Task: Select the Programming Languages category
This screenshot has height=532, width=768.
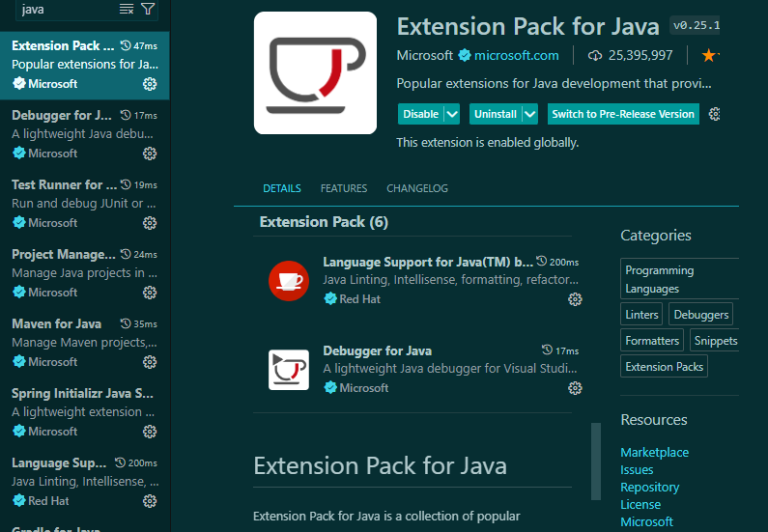Action: [x=680, y=279]
